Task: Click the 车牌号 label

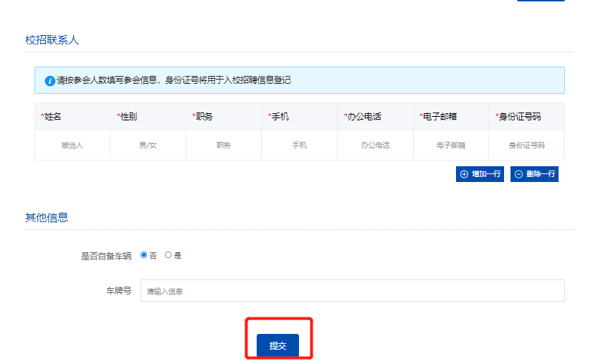Action: tap(118, 291)
